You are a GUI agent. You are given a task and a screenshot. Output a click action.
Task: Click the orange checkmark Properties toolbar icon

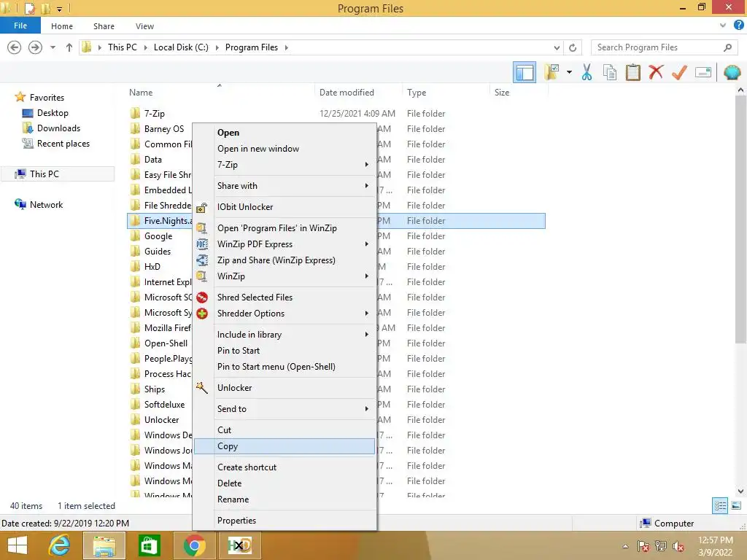click(x=679, y=72)
